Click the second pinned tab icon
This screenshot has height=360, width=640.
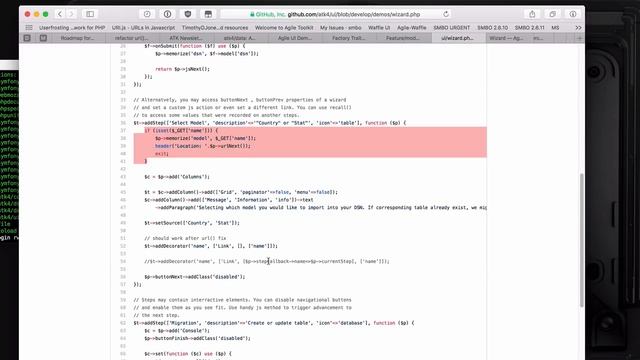43,38
